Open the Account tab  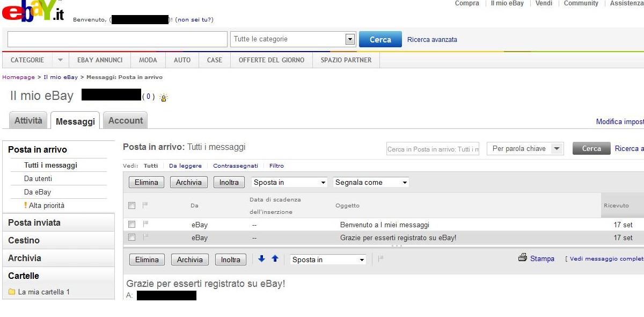(126, 120)
